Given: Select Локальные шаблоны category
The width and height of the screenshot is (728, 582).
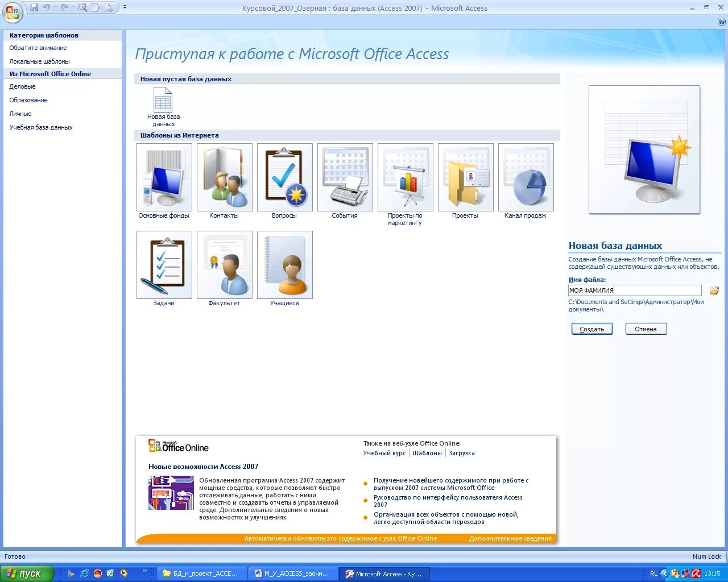Looking at the screenshot, I should [x=39, y=61].
